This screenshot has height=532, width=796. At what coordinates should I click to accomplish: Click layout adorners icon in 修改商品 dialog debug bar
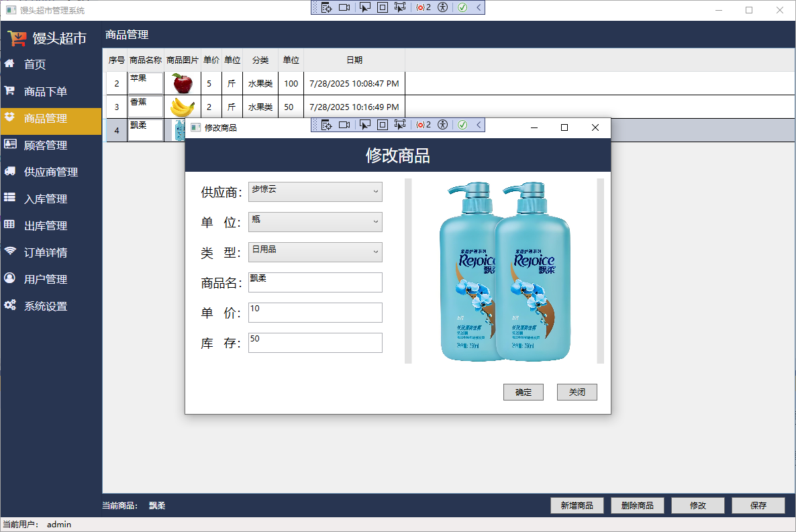pyautogui.click(x=383, y=125)
